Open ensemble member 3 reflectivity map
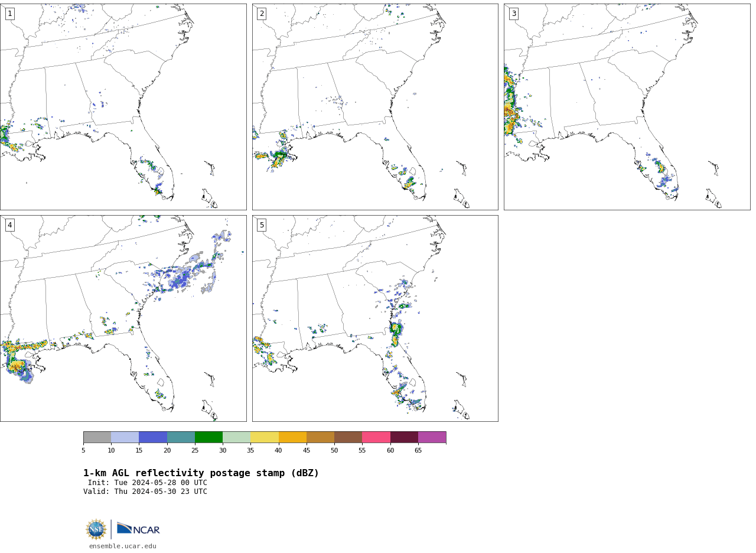Screen dimensions: 756x553 627,107
